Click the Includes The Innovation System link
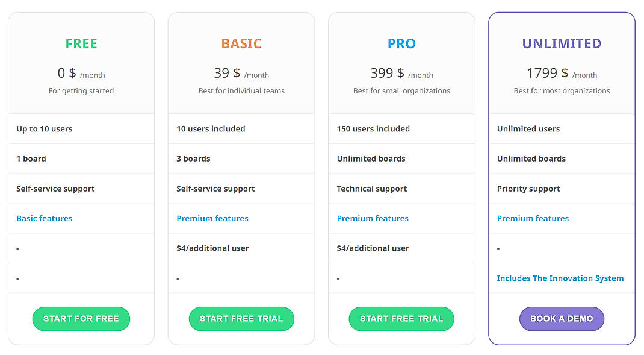The height and width of the screenshot is (355, 644). pos(560,278)
